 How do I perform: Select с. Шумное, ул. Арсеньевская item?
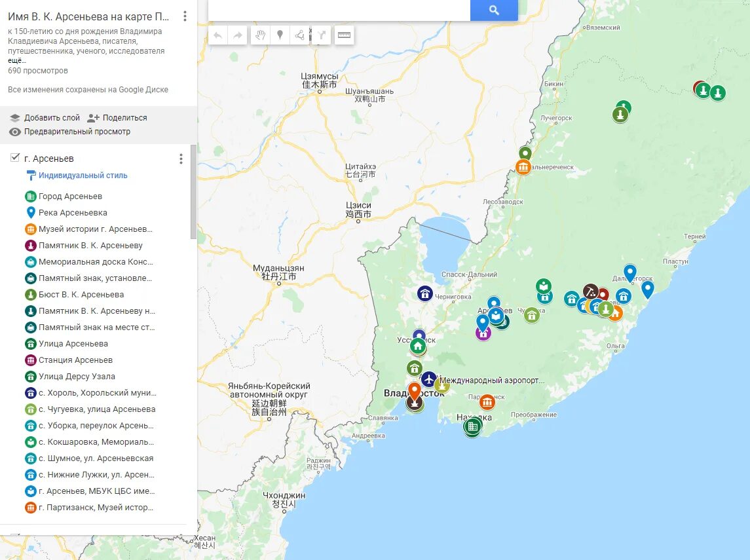(96, 458)
